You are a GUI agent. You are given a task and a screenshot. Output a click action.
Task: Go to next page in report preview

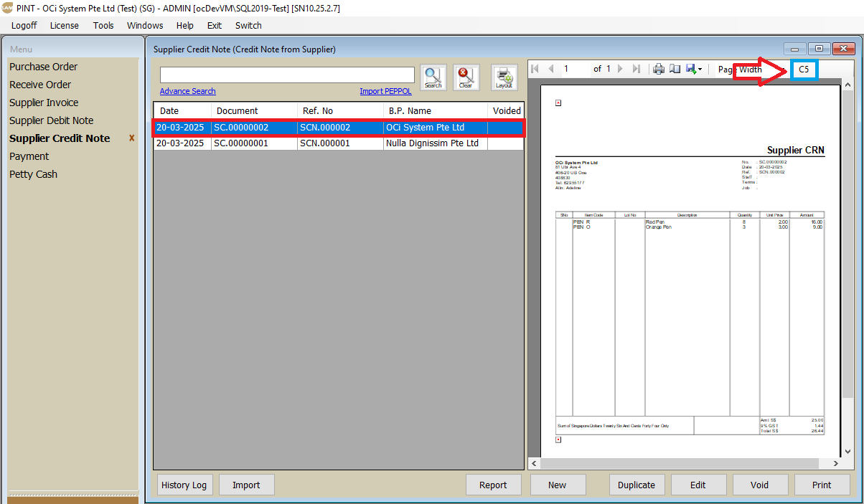(x=621, y=69)
